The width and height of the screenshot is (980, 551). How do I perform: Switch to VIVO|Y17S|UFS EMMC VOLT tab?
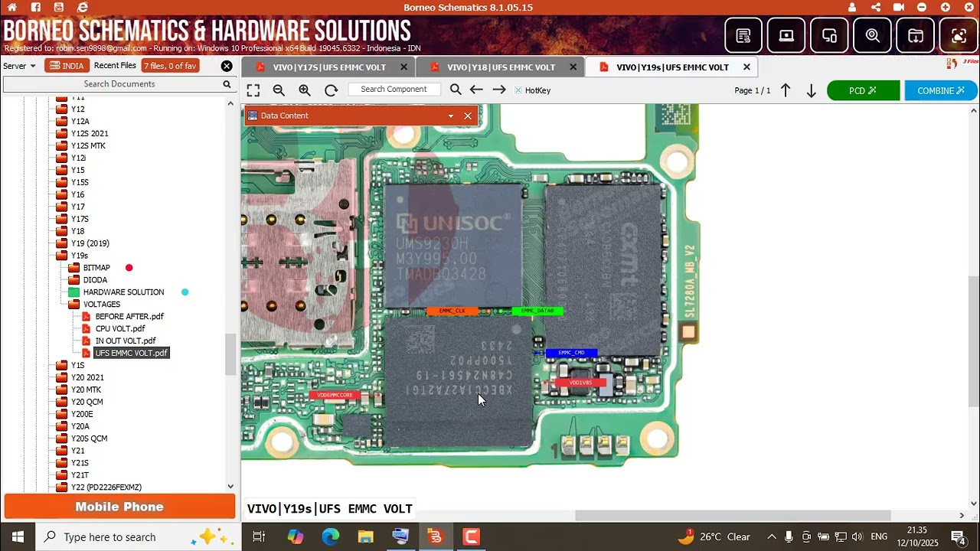coord(329,67)
